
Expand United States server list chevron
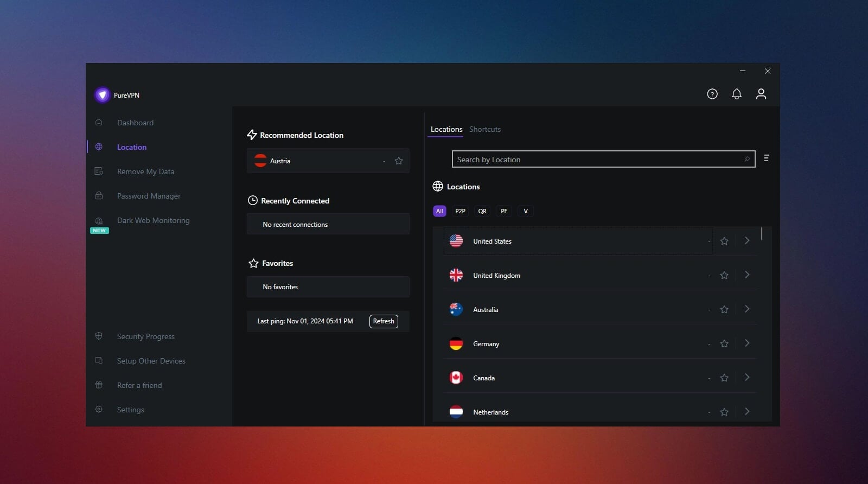pyautogui.click(x=747, y=240)
